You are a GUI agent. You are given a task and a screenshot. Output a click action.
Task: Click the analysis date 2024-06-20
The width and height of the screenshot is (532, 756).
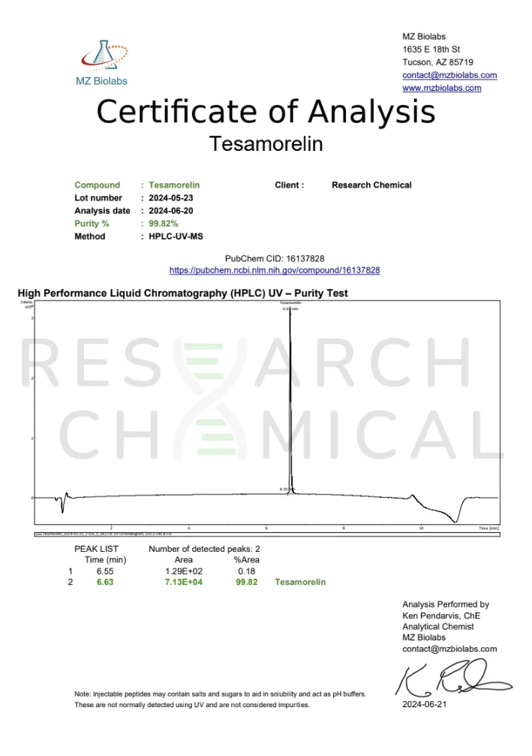(170, 211)
